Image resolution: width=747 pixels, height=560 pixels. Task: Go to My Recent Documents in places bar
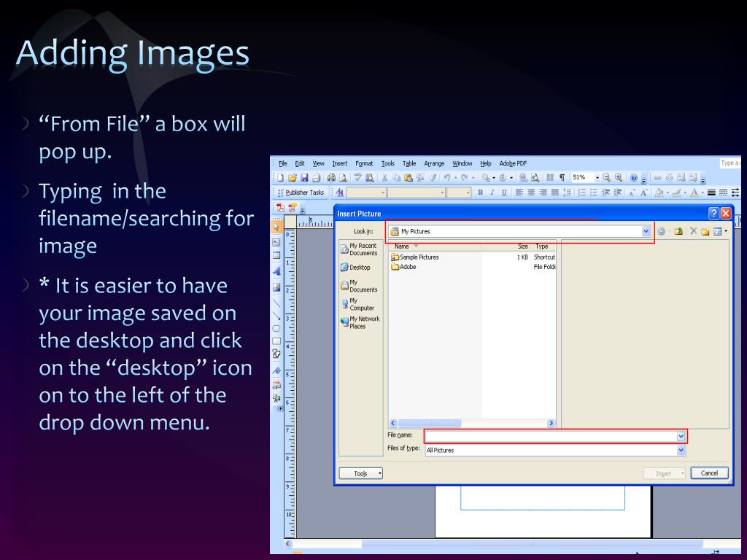pos(360,249)
